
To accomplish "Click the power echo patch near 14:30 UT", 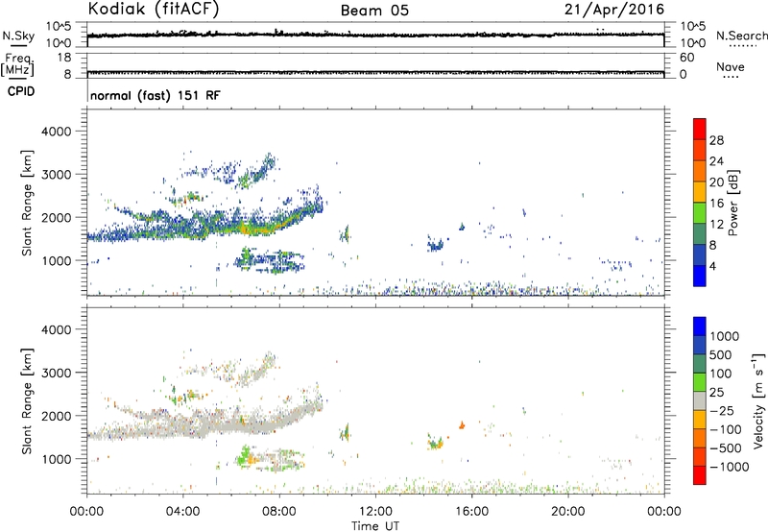I will pyautogui.click(x=435, y=244).
